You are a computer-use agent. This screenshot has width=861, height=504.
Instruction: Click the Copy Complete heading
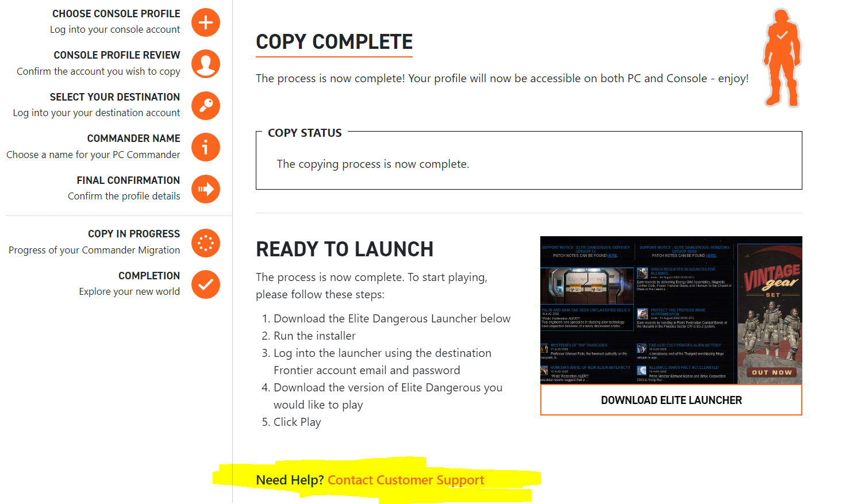click(x=334, y=42)
